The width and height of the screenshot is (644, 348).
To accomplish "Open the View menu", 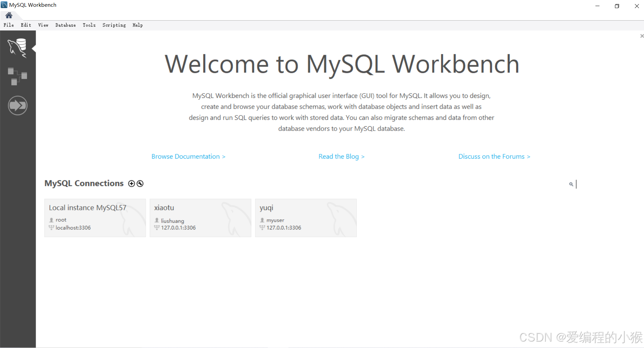I will 43,25.
